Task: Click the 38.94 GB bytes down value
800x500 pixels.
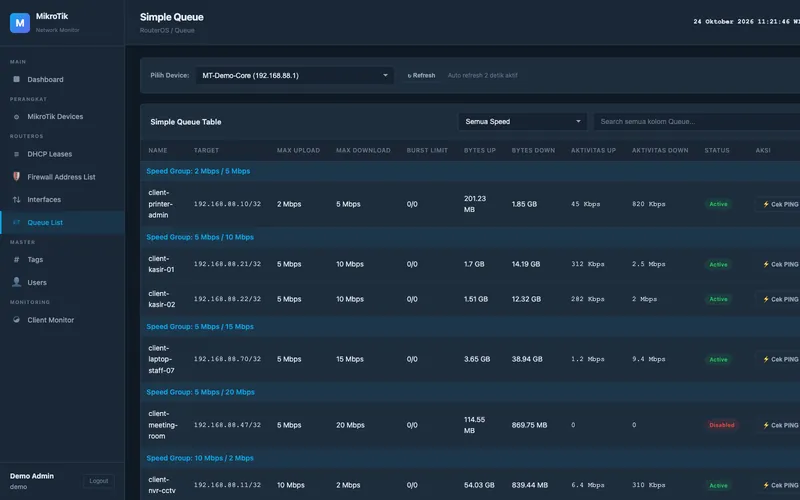Action: (527, 359)
